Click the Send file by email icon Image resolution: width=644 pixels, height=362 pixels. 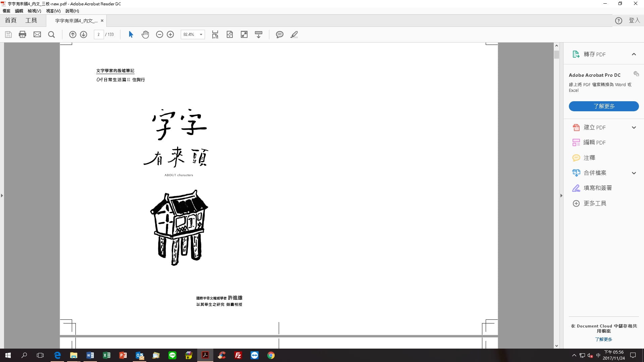point(37,35)
